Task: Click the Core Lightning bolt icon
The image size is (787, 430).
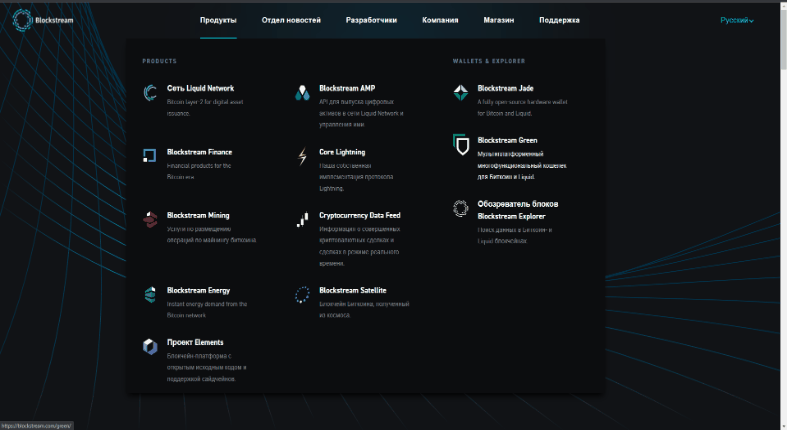Action: pyautogui.click(x=302, y=156)
